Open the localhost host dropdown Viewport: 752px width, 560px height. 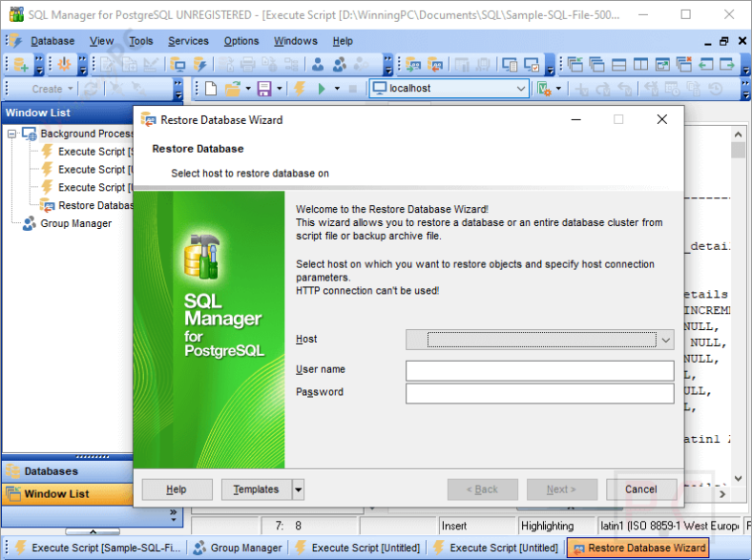click(x=520, y=89)
